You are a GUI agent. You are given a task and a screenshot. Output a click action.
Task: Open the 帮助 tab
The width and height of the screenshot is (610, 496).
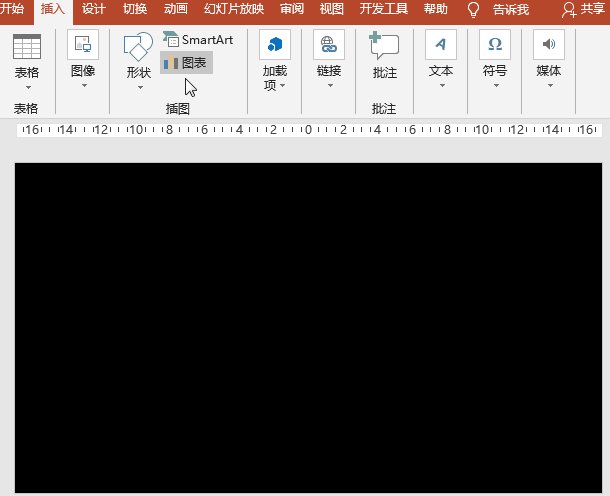pyautogui.click(x=436, y=9)
